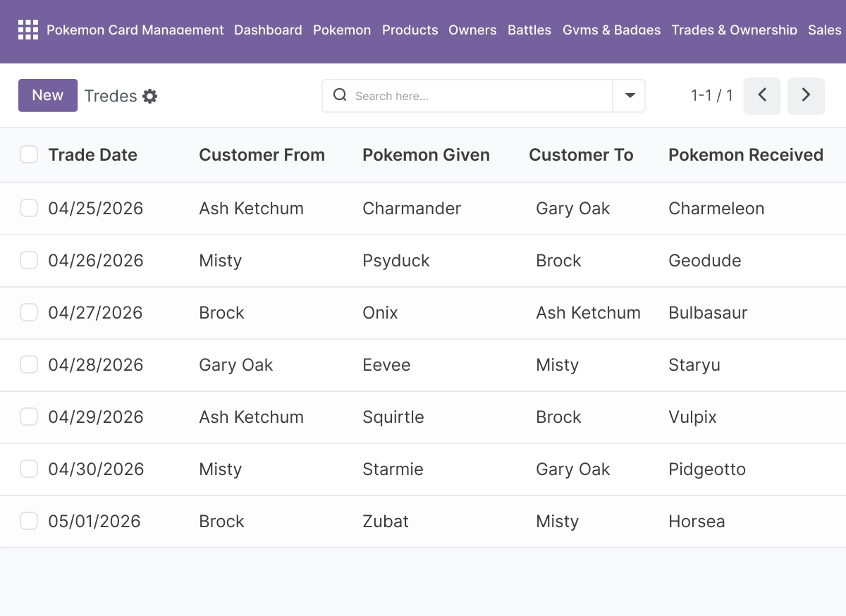This screenshot has height=616, width=846.
Task: Click the Bulbasaur cell
Action: coord(708,313)
